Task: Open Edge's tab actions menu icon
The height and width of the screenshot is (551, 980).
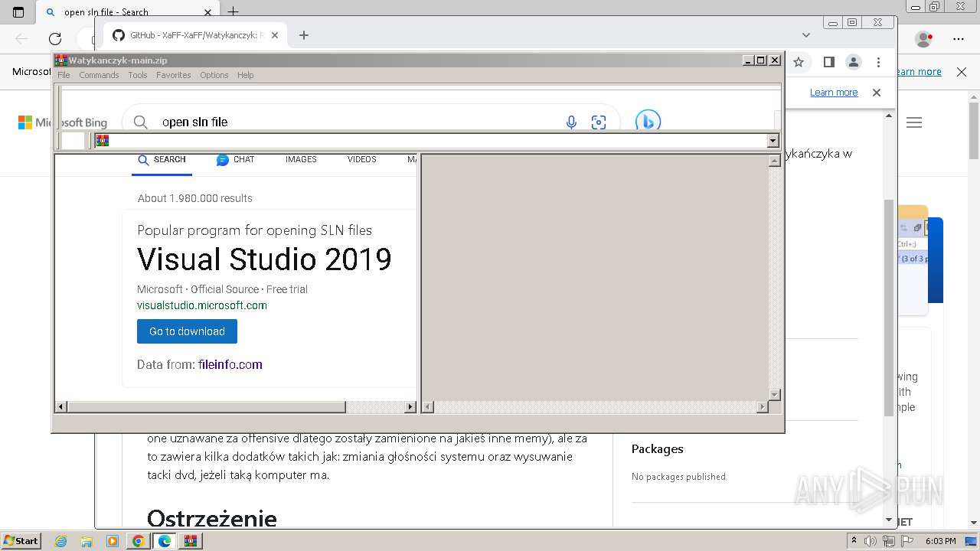Action: (x=18, y=12)
